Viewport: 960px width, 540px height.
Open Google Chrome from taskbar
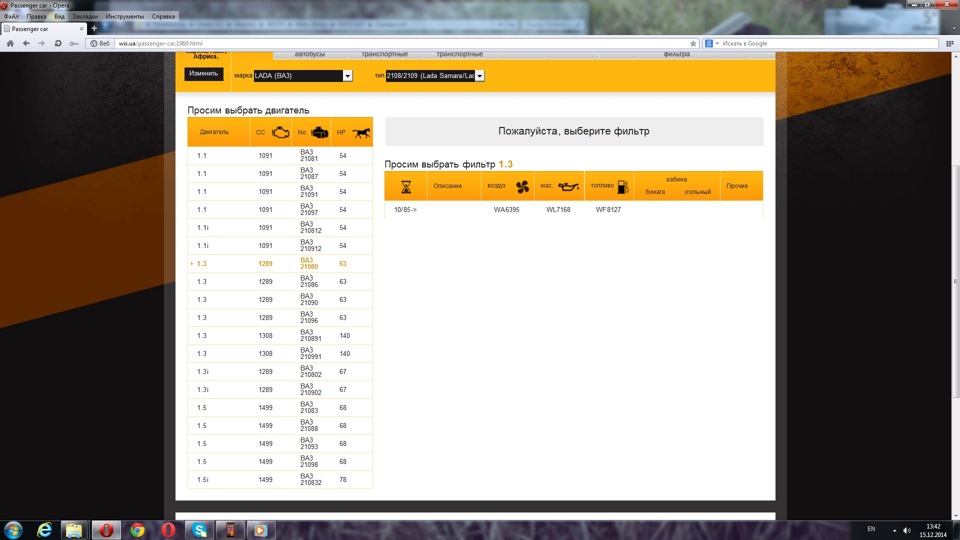[137, 530]
